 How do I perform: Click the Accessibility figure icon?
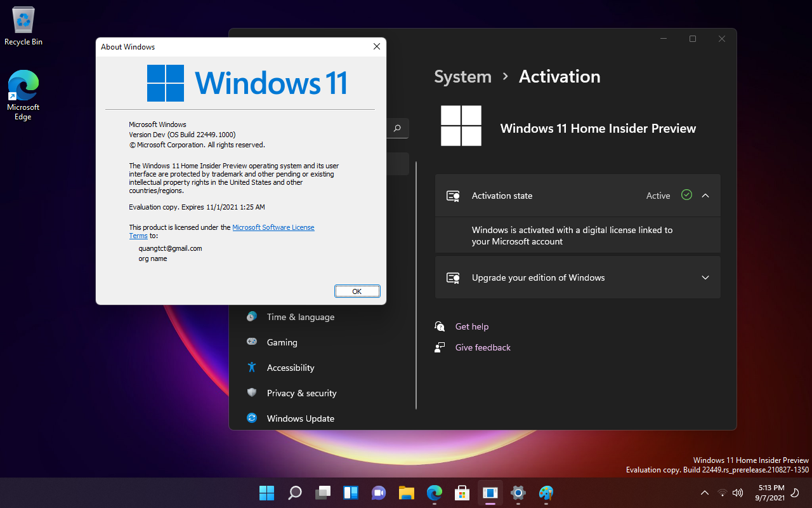pyautogui.click(x=252, y=367)
